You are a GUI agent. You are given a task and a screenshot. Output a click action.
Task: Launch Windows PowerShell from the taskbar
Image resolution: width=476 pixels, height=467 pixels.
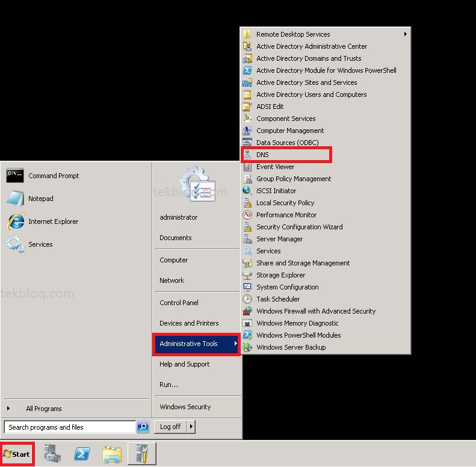(82, 454)
